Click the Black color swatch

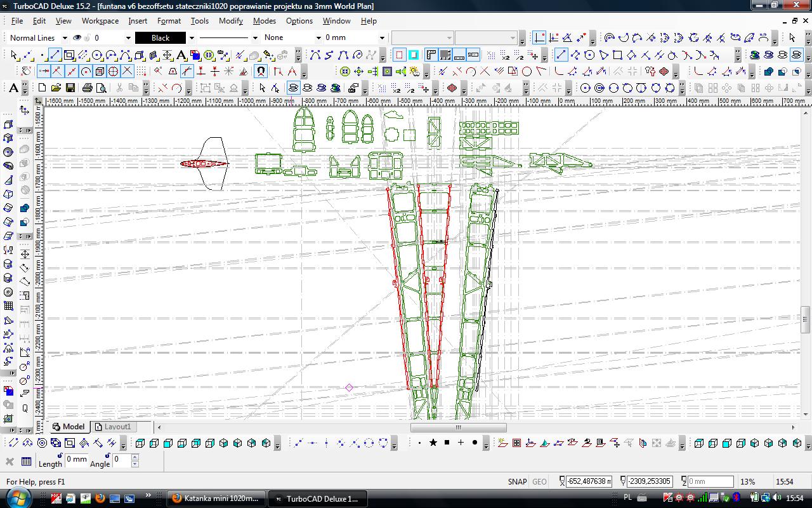[160, 38]
